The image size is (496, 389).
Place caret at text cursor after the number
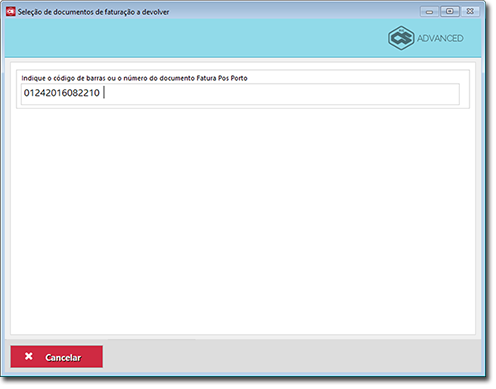point(104,92)
